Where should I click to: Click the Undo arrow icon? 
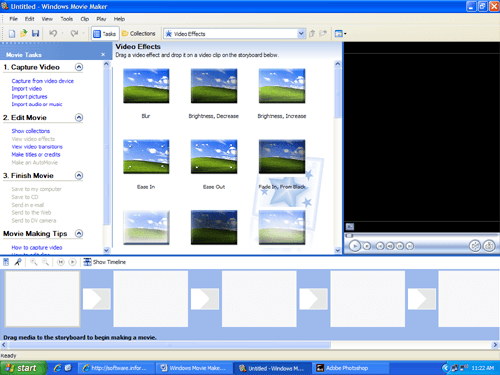tap(53, 33)
